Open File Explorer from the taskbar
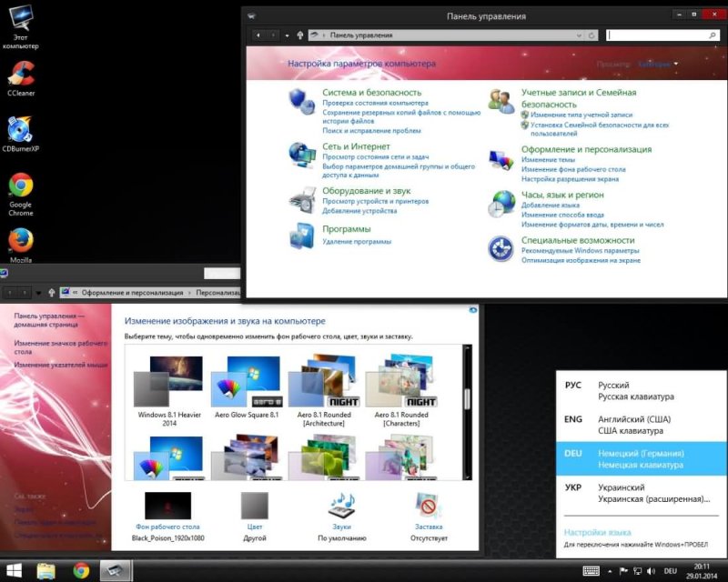 46,570
